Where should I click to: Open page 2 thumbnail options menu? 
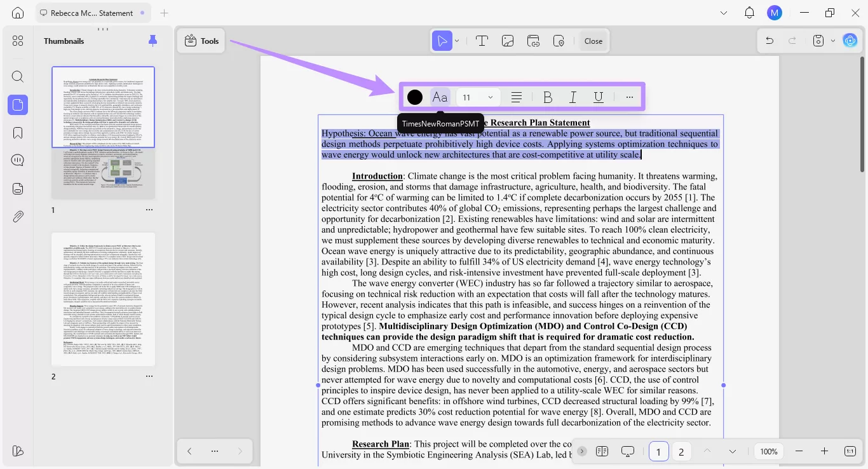149,376
